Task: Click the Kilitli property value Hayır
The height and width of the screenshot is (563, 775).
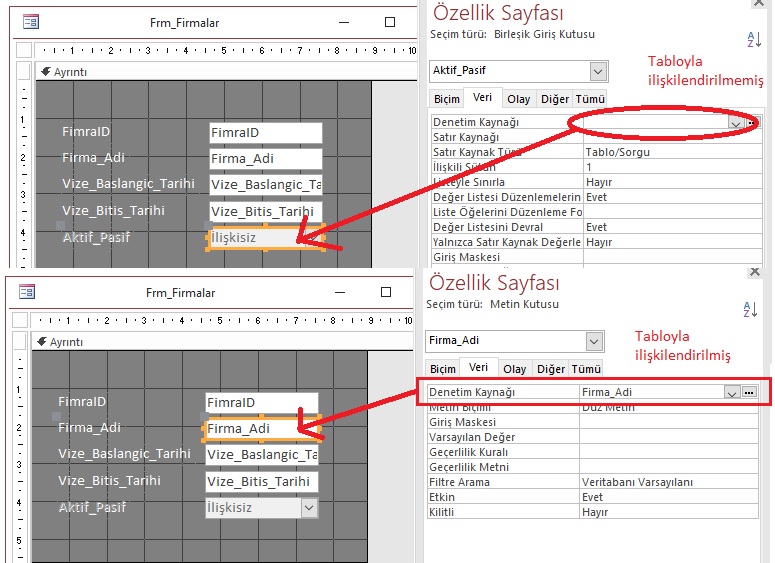Action: point(665,511)
